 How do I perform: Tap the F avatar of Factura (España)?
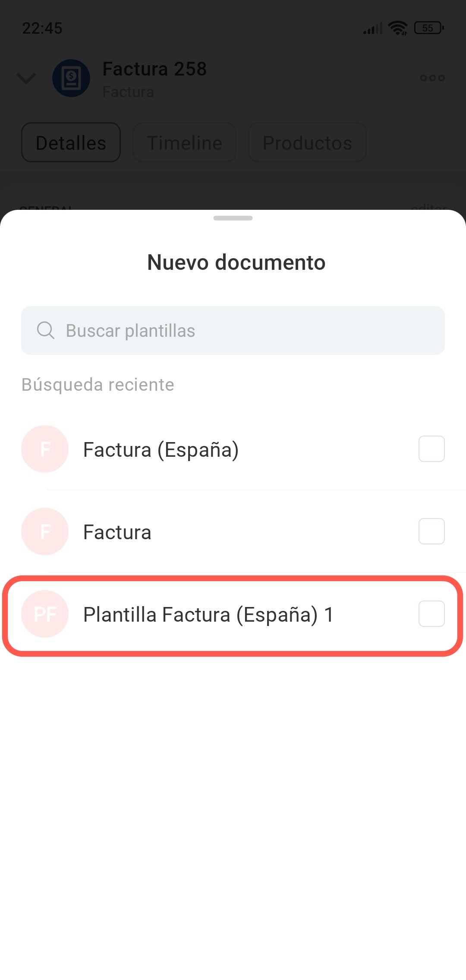(45, 449)
